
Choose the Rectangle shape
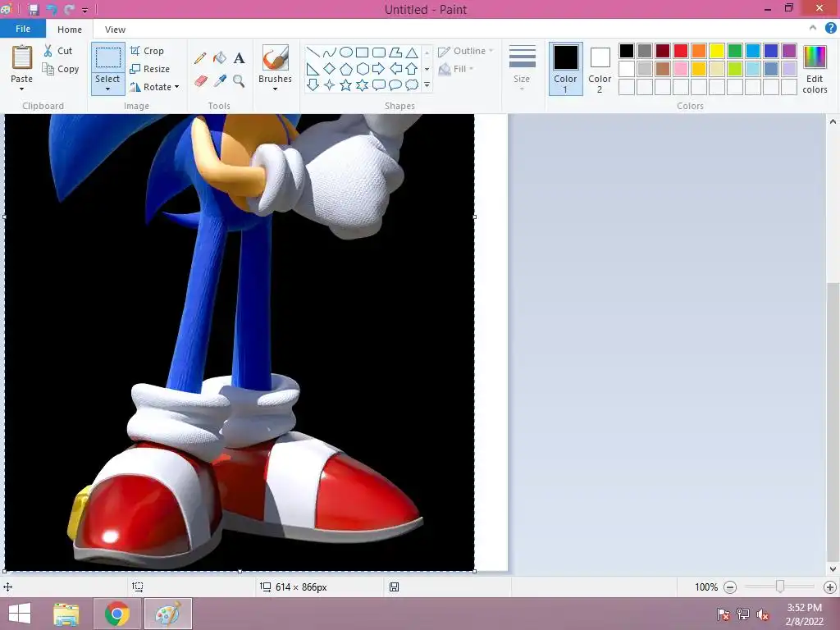[x=362, y=52]
